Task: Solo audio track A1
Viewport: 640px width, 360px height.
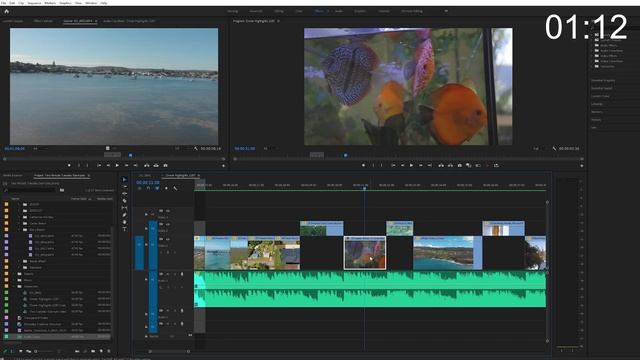Action: 175,274
